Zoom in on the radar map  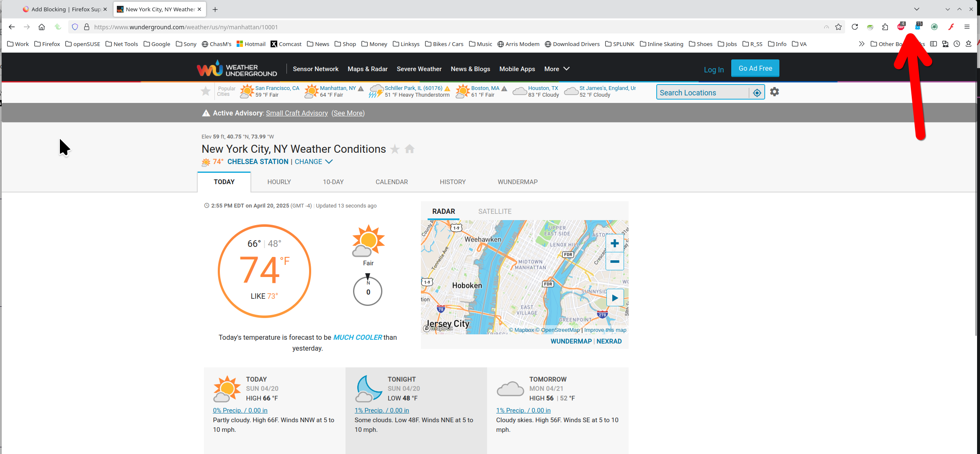coord(615,244)
